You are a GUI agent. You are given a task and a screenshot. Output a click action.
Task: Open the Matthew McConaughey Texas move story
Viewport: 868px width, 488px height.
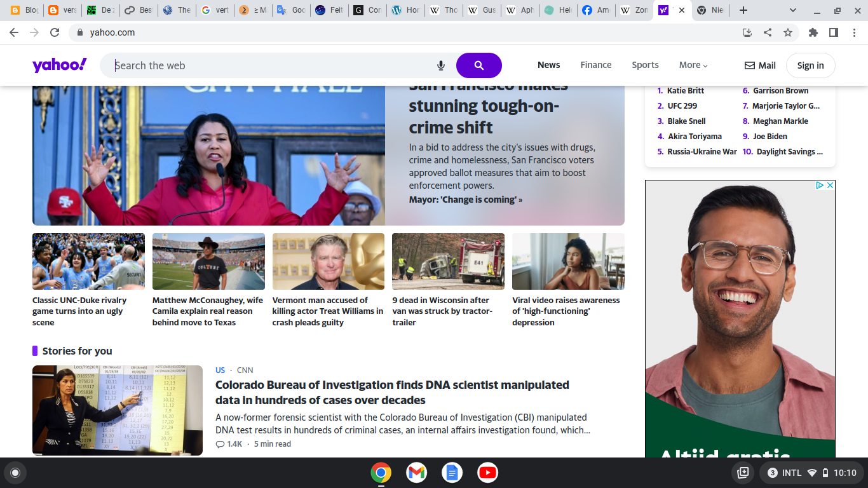coord(208,311)
